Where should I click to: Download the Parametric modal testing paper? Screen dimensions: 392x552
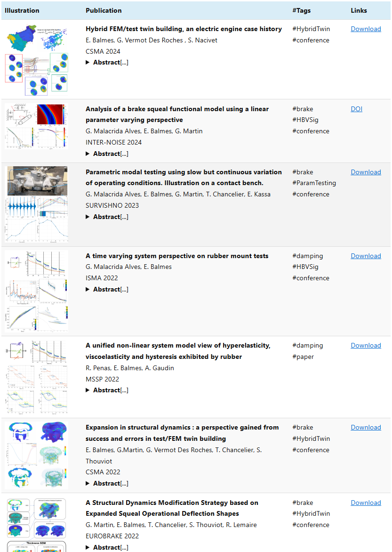[x=366, y=171]
